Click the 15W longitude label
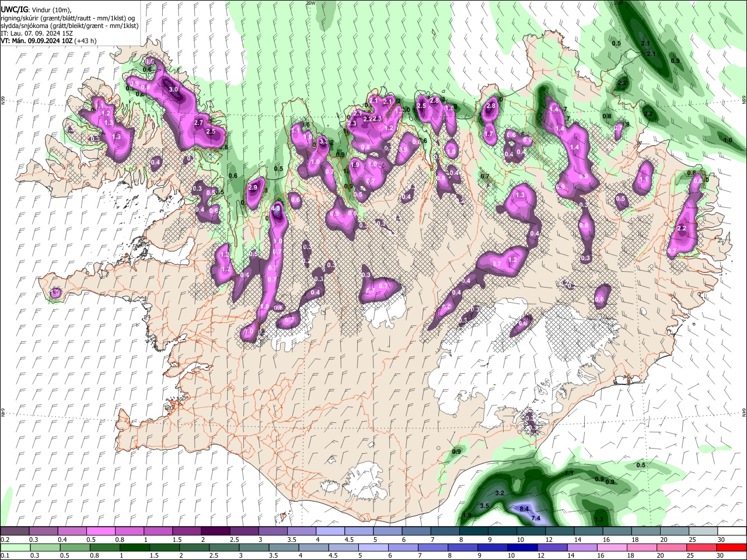Screen dimensions: 747x560 619,3
